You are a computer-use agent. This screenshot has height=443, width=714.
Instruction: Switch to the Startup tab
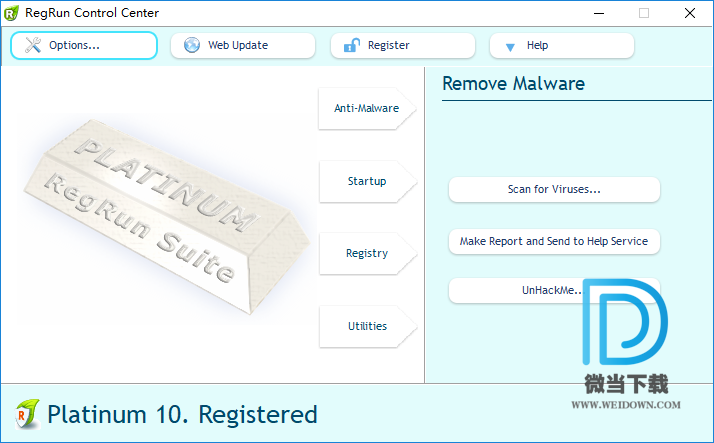pos(367,181)
